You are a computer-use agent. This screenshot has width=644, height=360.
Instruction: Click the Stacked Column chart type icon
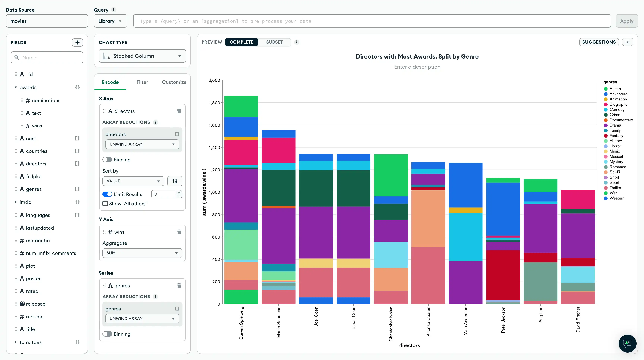pyautogui.click(x=106, y=56)
